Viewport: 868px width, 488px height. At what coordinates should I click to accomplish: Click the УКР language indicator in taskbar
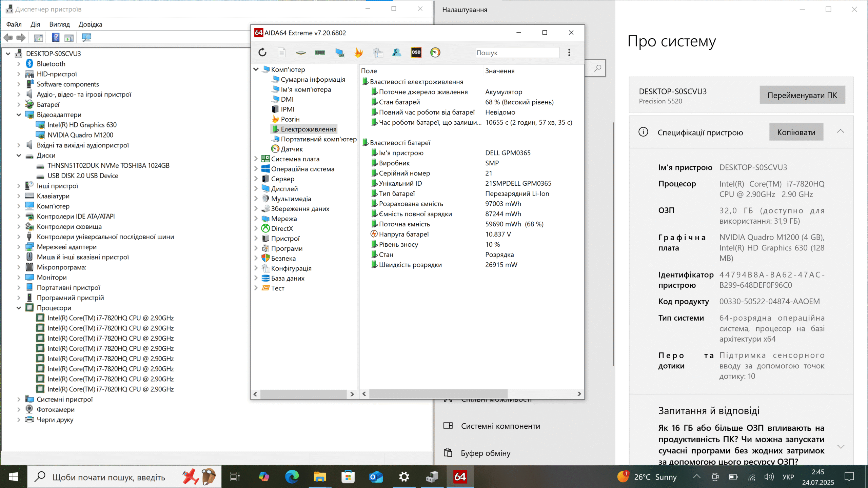788,477
